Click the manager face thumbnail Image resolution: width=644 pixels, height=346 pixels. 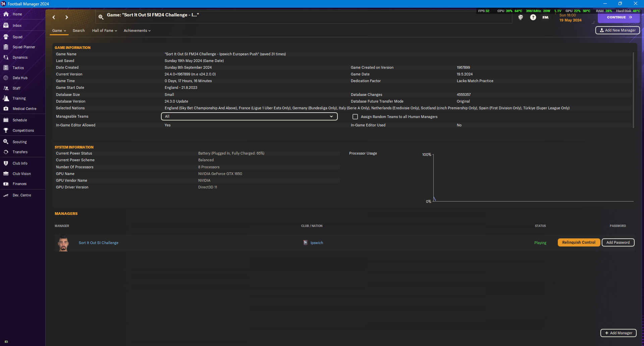[63, 243]
